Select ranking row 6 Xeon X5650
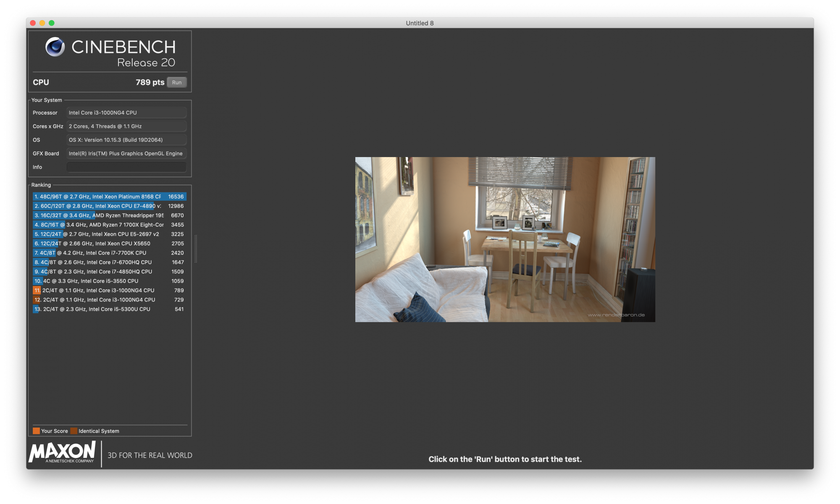Viewport: 840px width, 504px height. pos(110,244)
